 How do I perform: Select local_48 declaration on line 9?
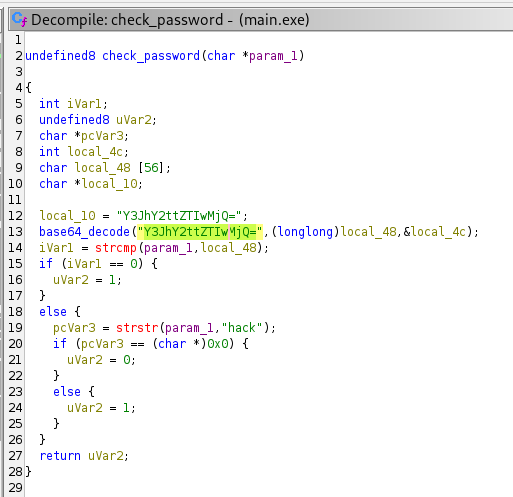102,168
